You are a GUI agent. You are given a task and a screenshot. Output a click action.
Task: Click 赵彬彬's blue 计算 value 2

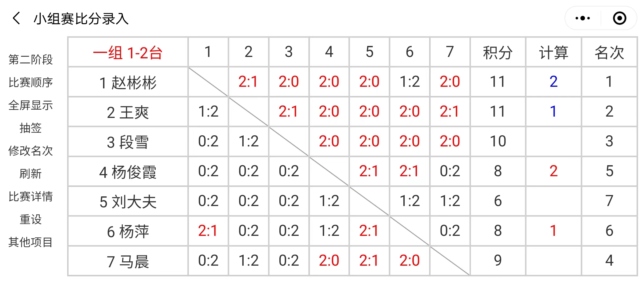pyautogui.click(x=554, y=82)
